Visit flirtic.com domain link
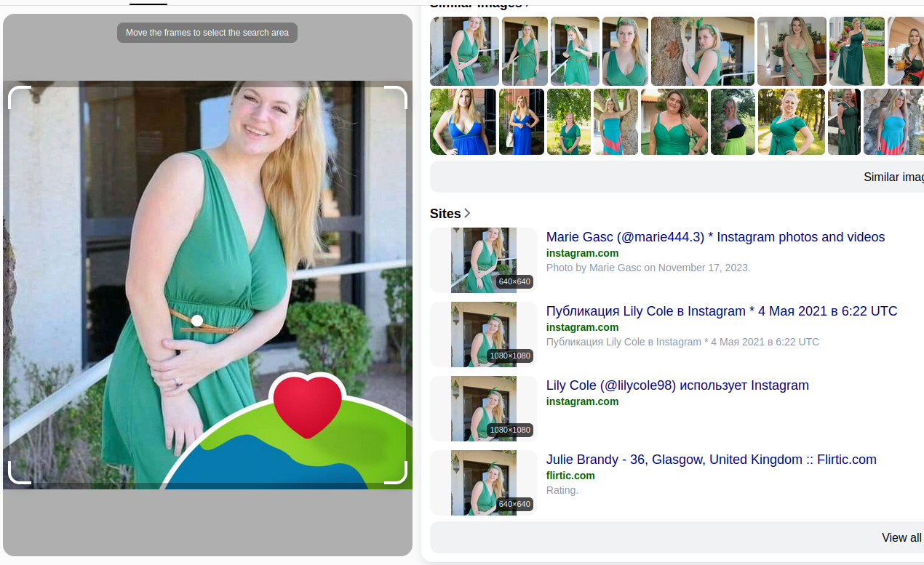Image resolution: width=924 pixels, height=565 pixels. pos(570,476)
